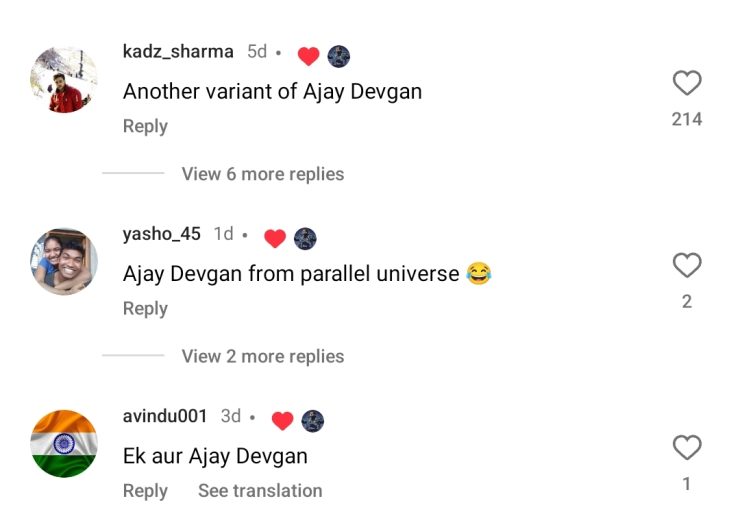Like avindu001's comment with heart outline

pos(687,448)
